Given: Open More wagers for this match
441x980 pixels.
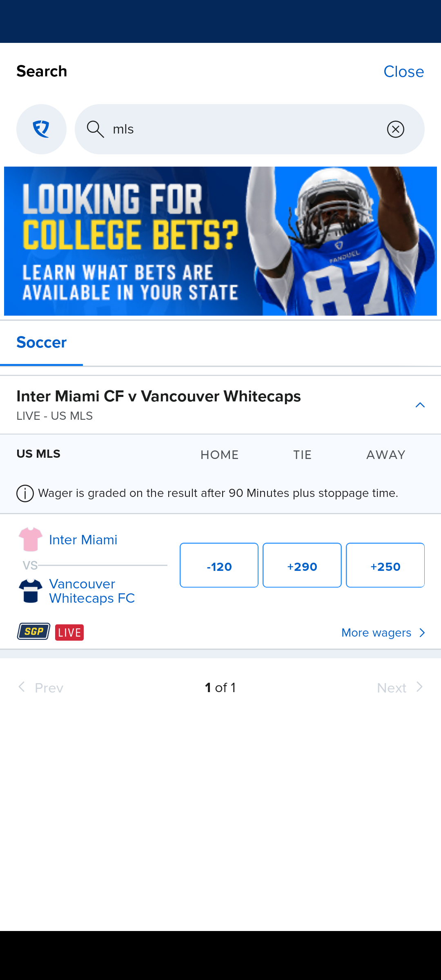Looking at the screenshot, I should pyautogui.click(x=383, y=633).
